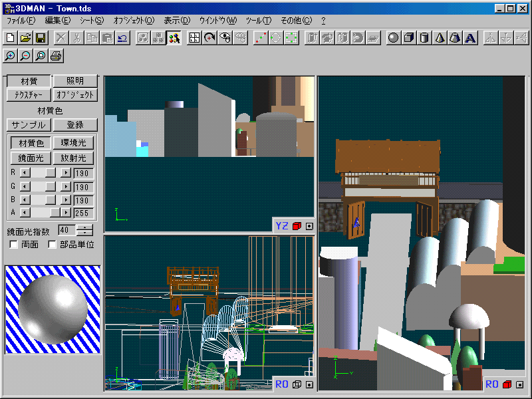Select the four-pane view layout icon
The image size is (532, 399).
[194, 38]
